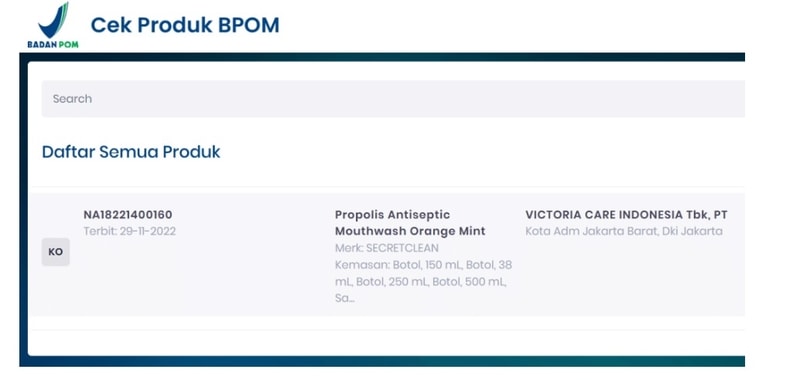The width and height of the screenshot is (800, 390).
Task: Select blank area between registration number and product name
Action: tap(255, 255)
